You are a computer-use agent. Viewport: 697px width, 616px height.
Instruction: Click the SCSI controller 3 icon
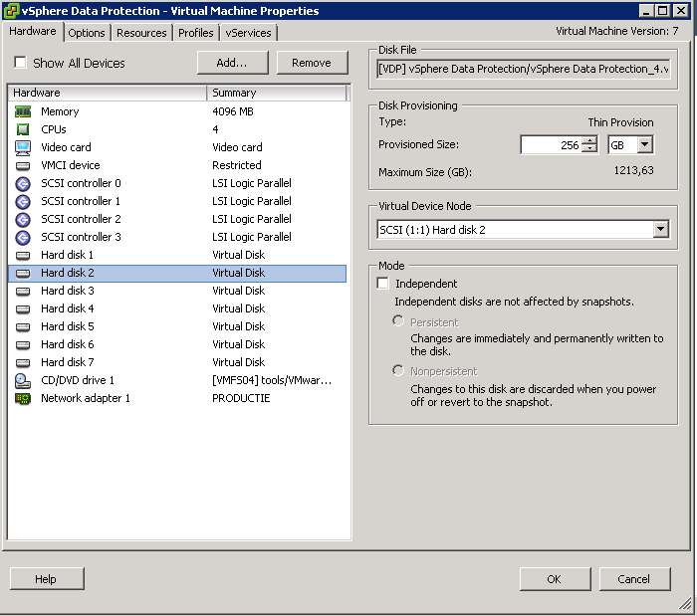point(23,238)
